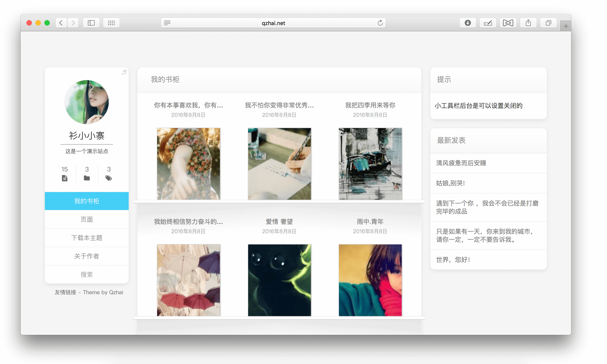Show all tabs overview icon
This screenshot has width=607, height=364.
pyautogui.click(x=548, y=23)
